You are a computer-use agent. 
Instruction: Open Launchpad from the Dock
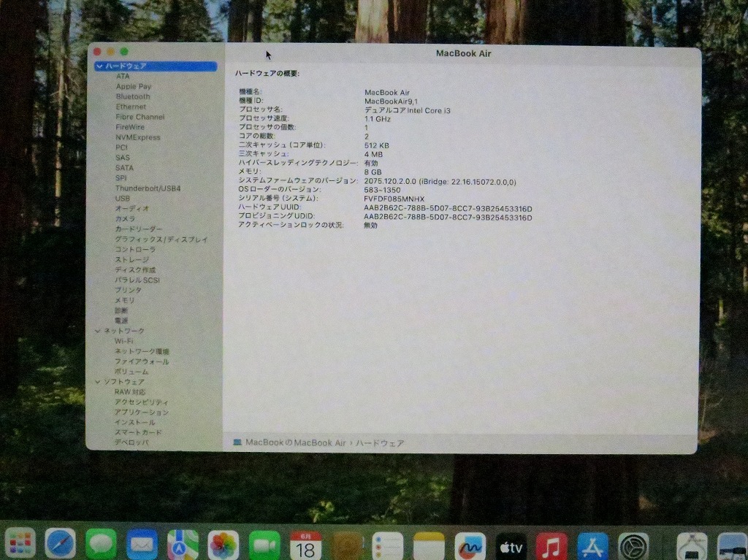click(20, 543)
